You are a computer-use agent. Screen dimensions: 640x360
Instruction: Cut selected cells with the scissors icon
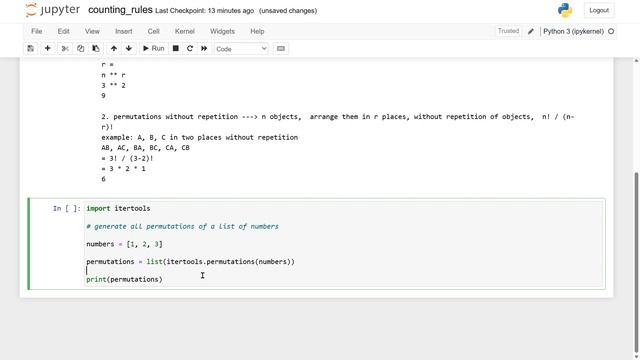pos(65,49)
